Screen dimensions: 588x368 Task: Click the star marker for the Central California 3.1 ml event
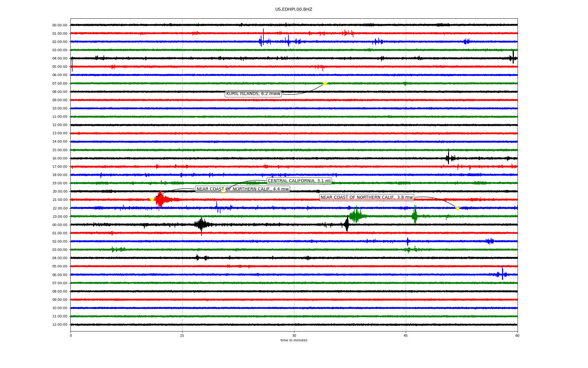pyautogui.click(x=223, y=191)
